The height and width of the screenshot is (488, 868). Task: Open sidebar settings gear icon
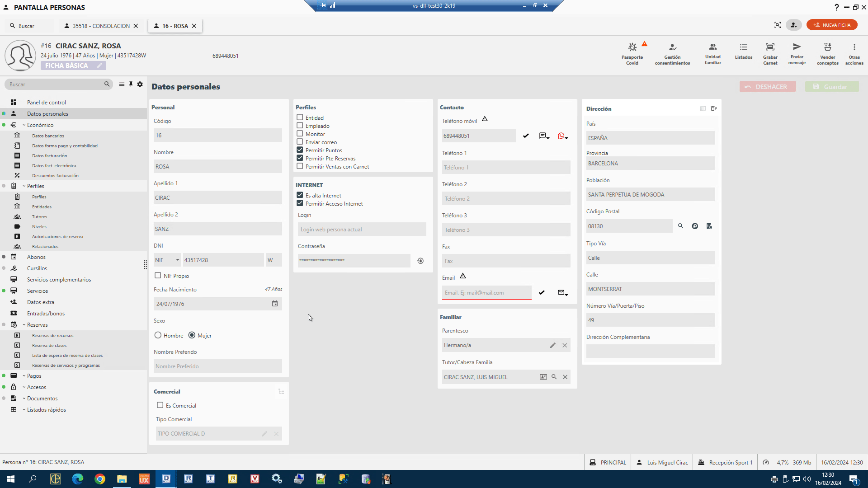(140, 84)
